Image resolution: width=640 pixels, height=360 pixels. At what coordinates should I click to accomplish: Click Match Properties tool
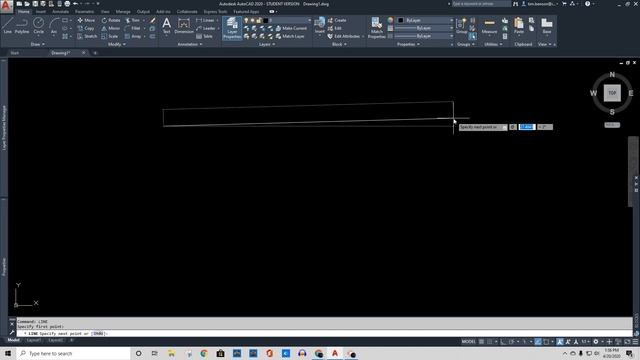[376, 28]
